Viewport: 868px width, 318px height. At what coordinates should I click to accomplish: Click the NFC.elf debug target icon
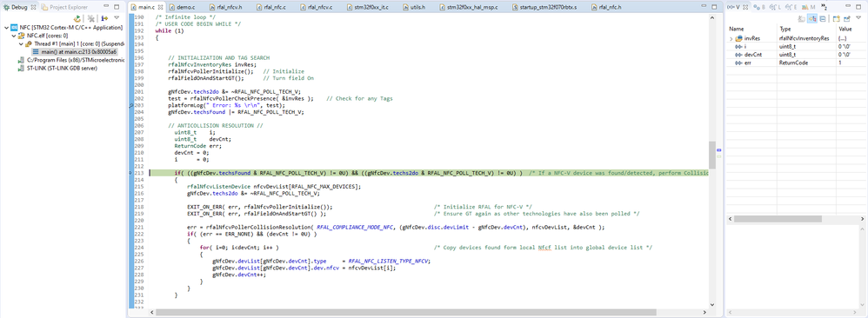click(22, 36)
